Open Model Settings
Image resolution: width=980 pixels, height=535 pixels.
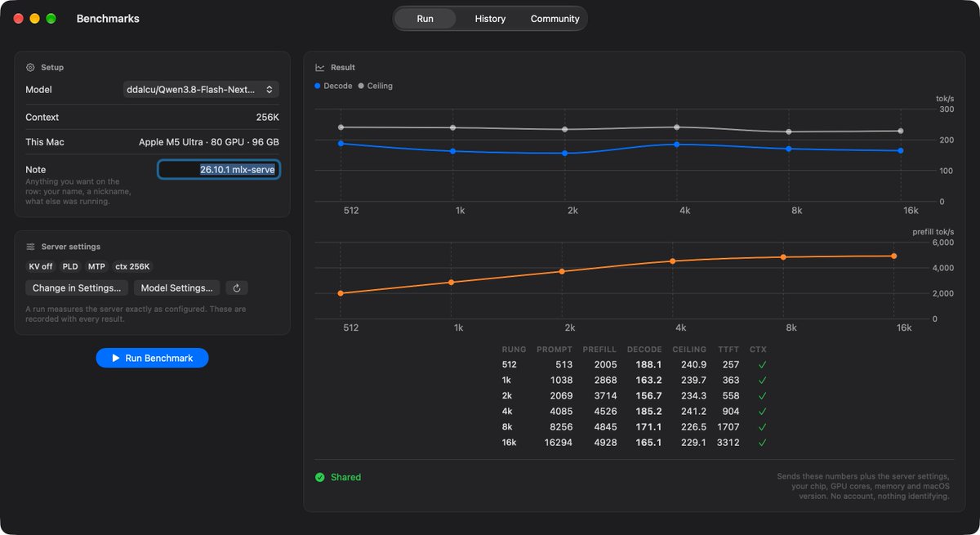[176, 288]
